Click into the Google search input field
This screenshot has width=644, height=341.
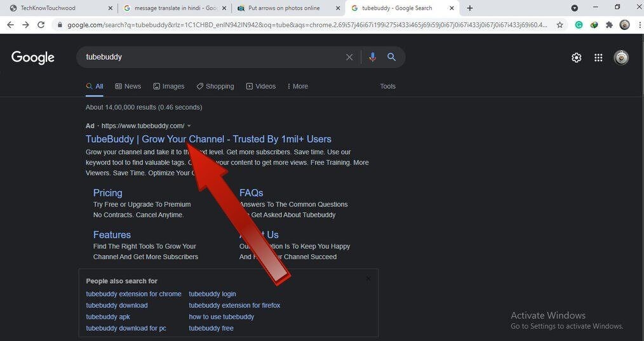point(213,57)
